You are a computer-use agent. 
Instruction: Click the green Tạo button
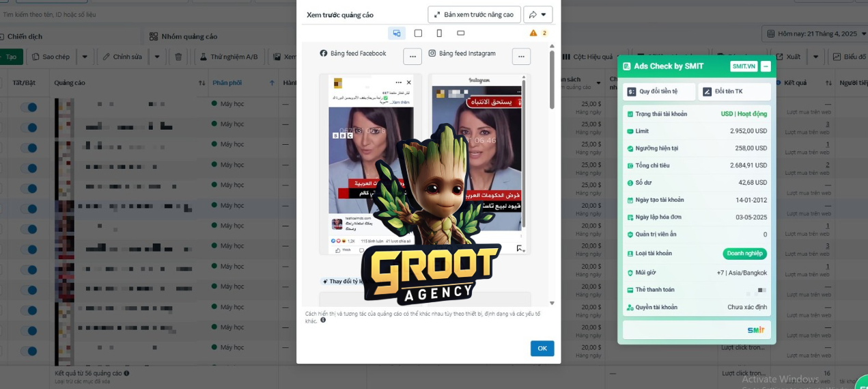coord(11,57)
